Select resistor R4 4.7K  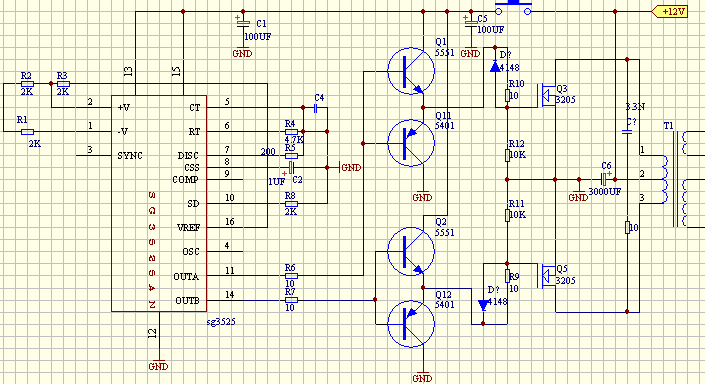tap(291, 132)
